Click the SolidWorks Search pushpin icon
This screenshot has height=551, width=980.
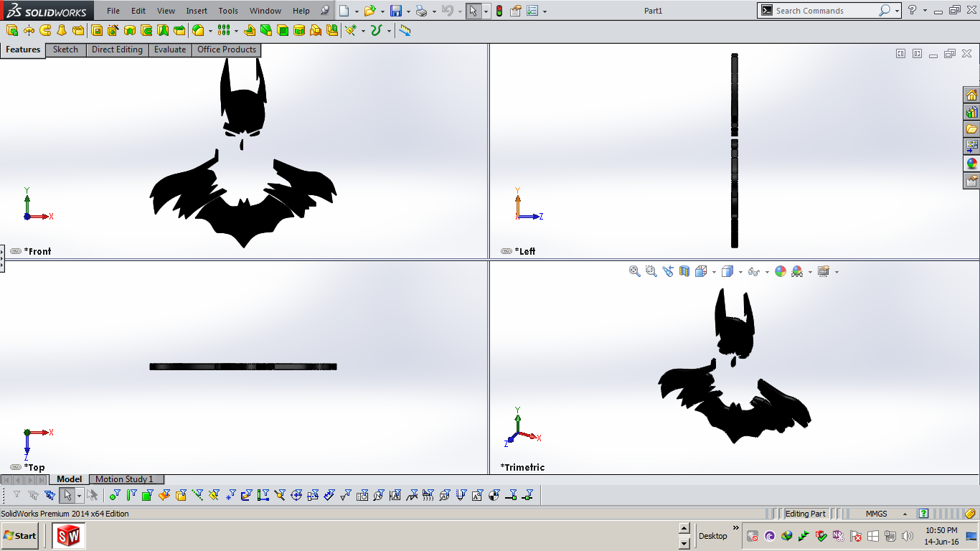click(326, 11)
